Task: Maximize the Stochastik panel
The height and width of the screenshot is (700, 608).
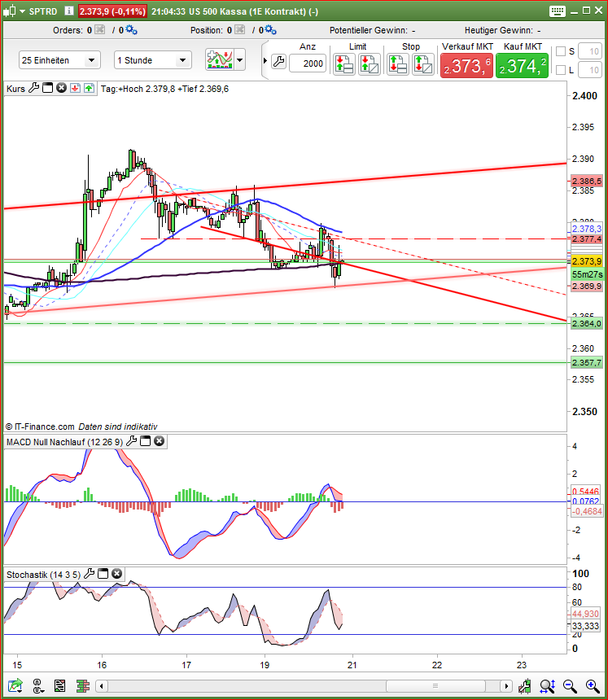Action: pyautogui.click(x=103, y=574)
